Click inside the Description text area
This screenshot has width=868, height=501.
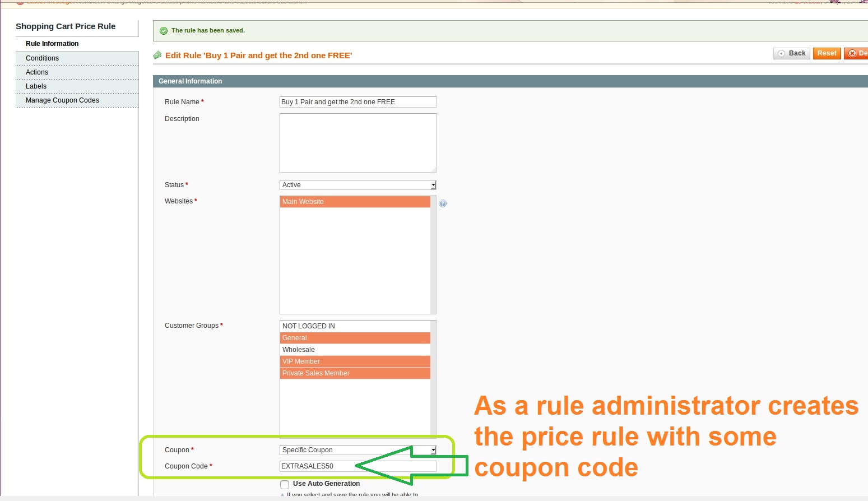pyautogui.click(x=358, y=143)
